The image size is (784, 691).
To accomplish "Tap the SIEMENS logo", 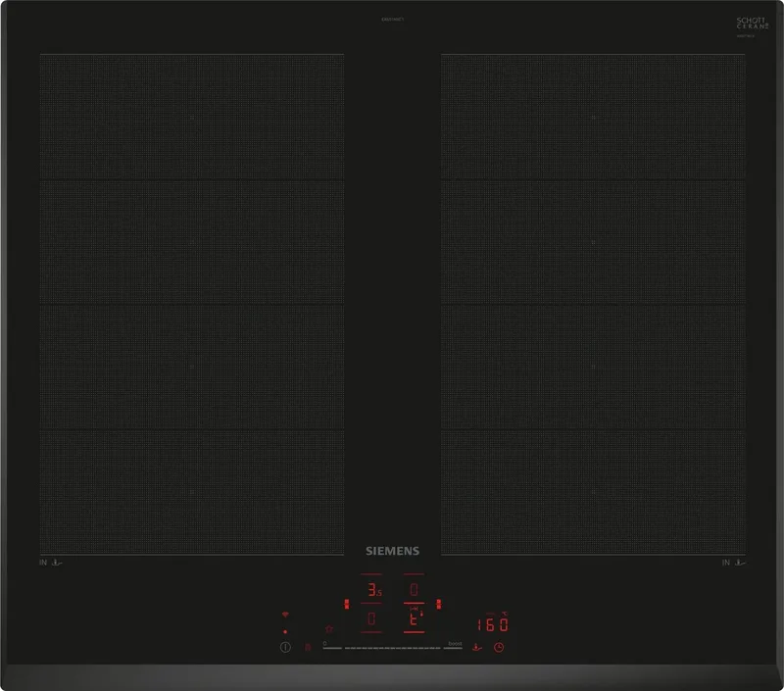I will 393,551.
